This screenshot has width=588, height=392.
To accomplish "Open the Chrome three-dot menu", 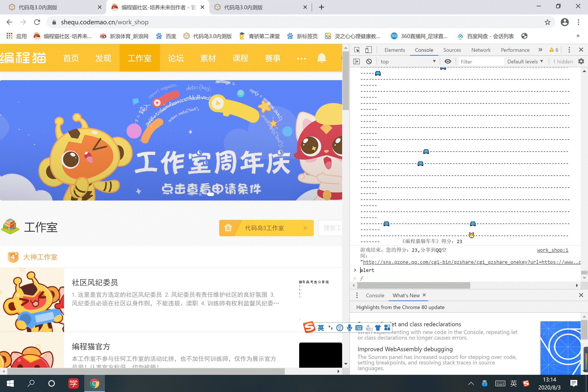I will pyautogui.click(x=579, y=22).
